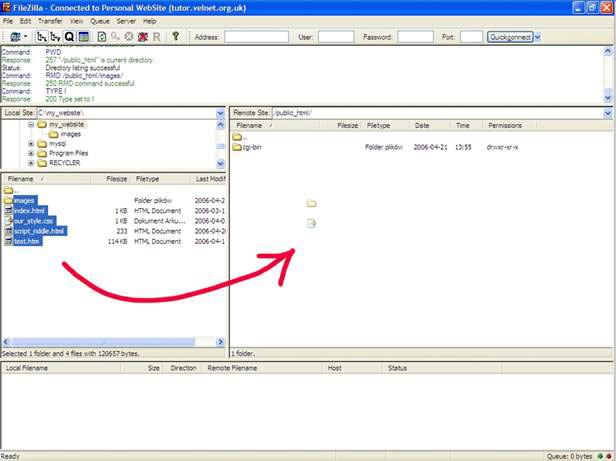Open the Remote Site path dropdown
This screenshot has height=461, width=616.
point(608,113)
